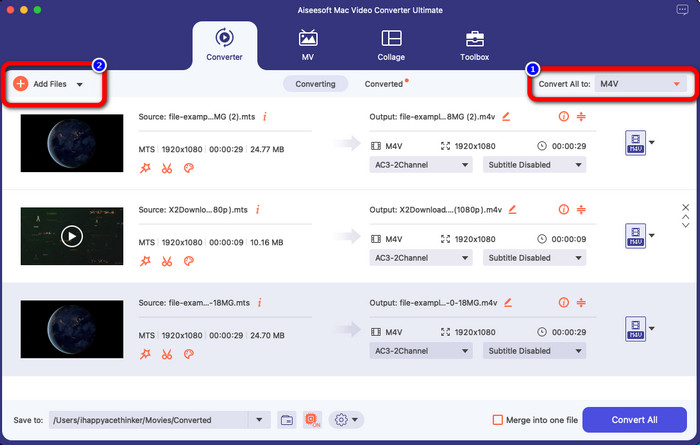Click the Add Files plus icon
This screenshot has width=700, height=445.
[21, 83]
